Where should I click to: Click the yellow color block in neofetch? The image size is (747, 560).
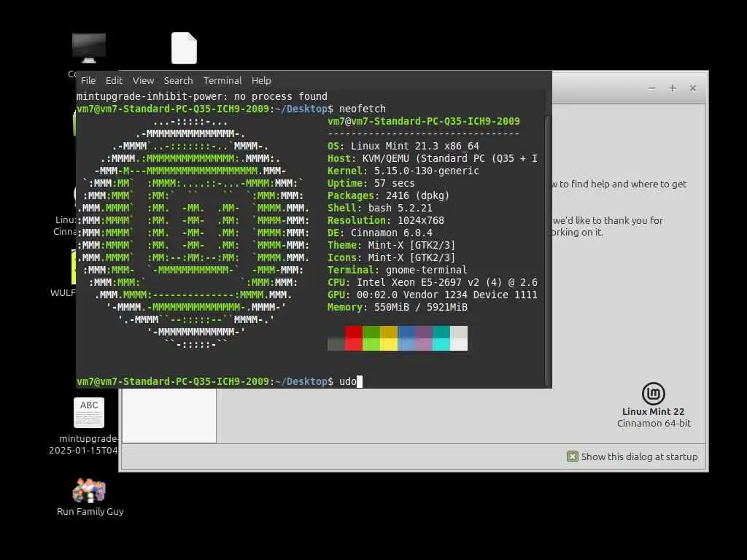click(x=389, y=338)
